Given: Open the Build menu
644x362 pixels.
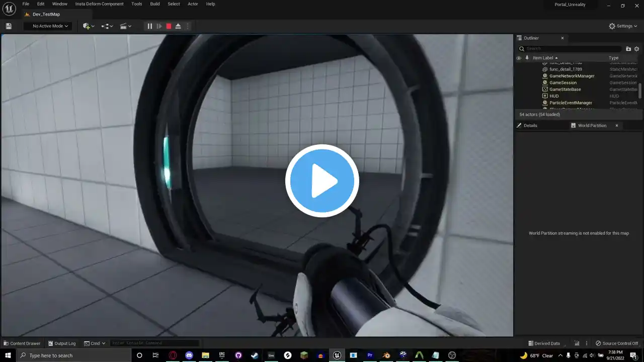Looking at the screenshot, I should (155, 4).
